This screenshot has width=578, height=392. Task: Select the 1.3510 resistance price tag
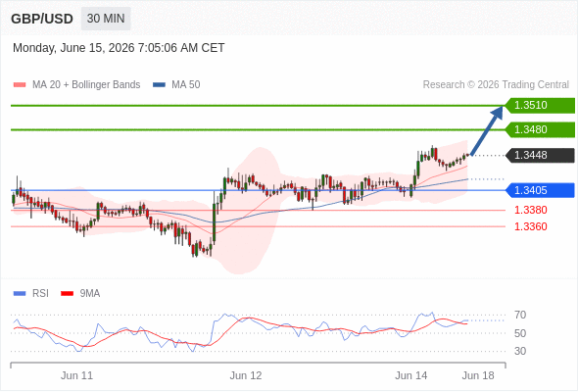(540, 106)
